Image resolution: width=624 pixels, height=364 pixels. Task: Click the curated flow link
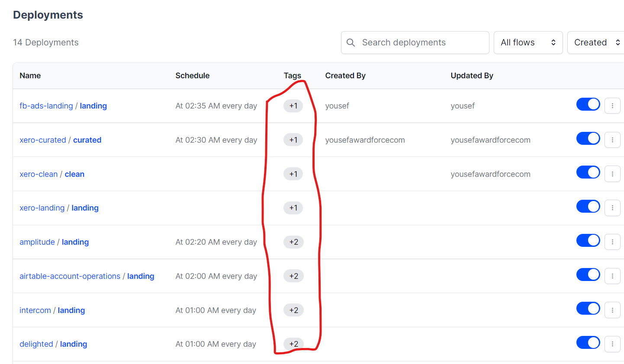[x=87, y=140]
